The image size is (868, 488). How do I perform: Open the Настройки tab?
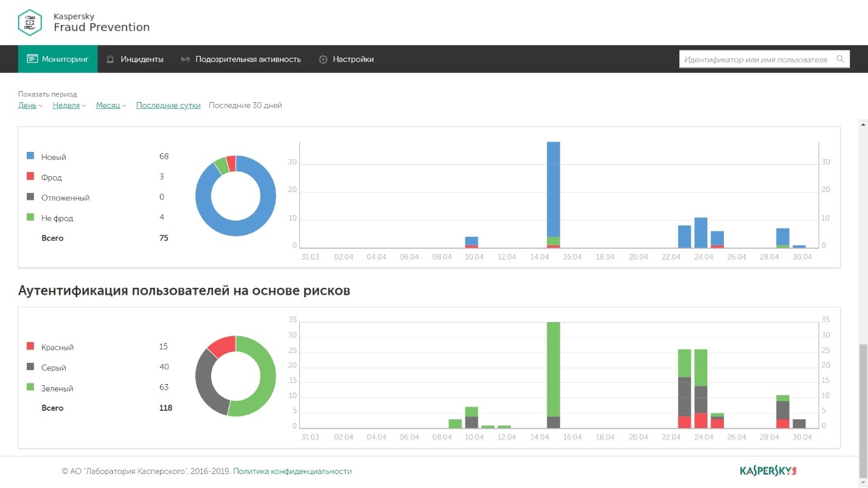coord(346,59)
